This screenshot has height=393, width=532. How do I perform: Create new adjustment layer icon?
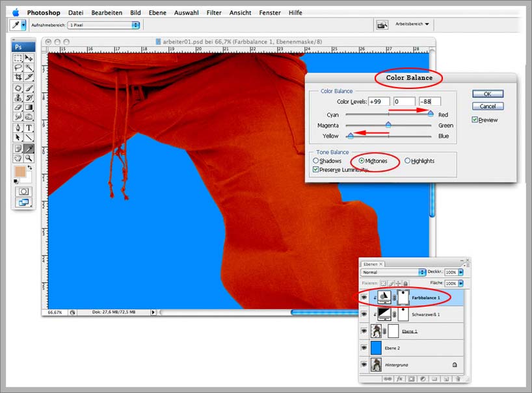pos(423,379)
